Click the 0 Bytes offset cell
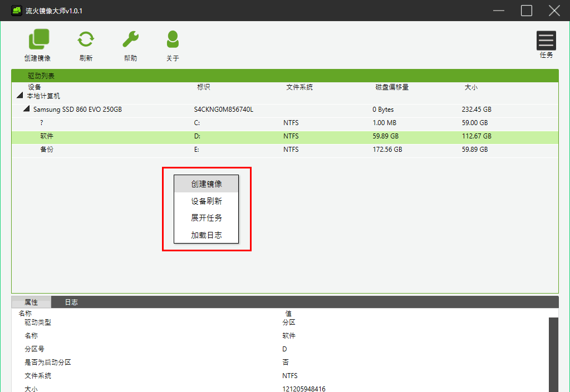 383,109
